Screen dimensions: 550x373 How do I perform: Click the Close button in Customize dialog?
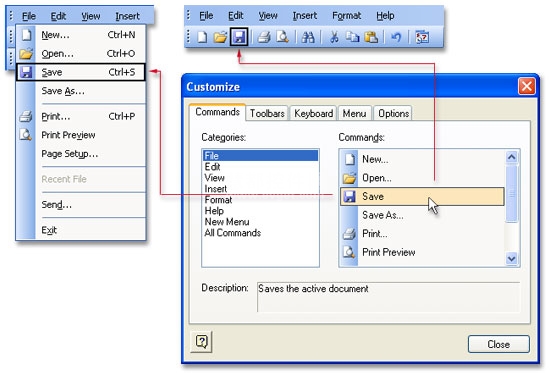tap(499, 344)
